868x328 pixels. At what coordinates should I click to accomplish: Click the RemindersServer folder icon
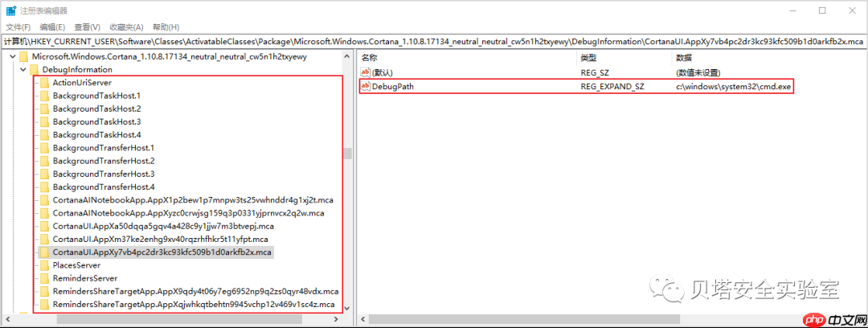[x=44, y=278]
